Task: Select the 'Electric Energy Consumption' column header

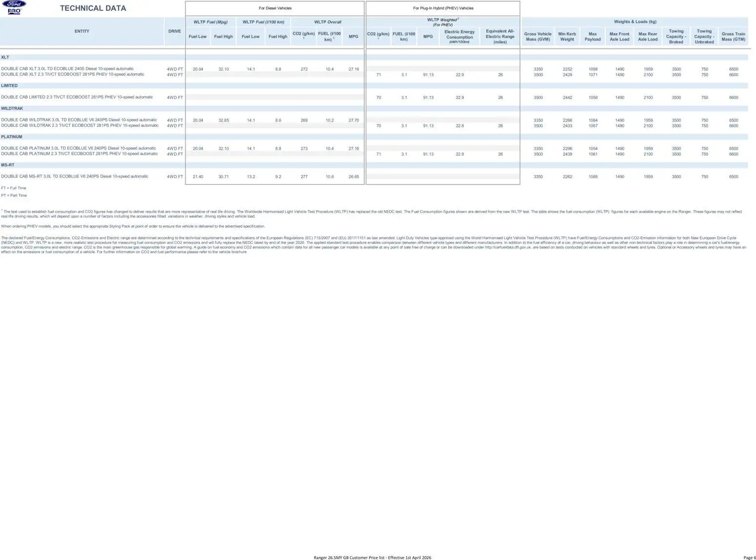Action: pos(459,37)
